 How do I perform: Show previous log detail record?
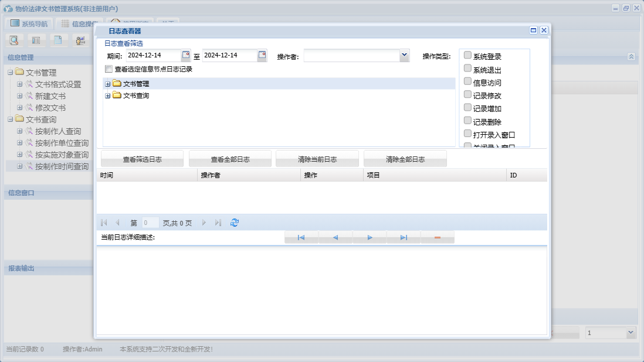(x=335, y=237)
